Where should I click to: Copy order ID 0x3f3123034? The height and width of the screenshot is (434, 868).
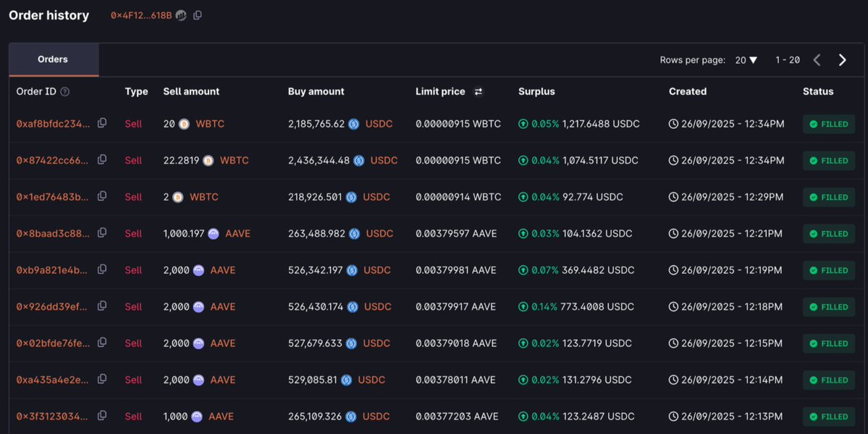(x=102, y=416)
